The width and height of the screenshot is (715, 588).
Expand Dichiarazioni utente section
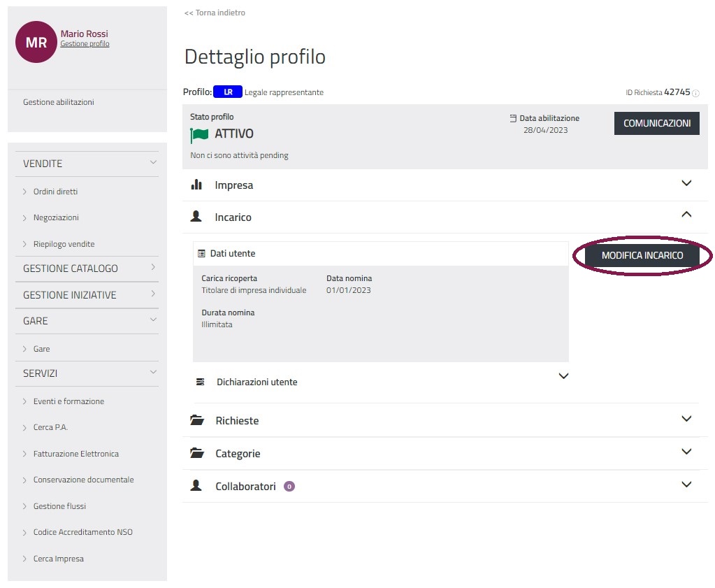563,376
